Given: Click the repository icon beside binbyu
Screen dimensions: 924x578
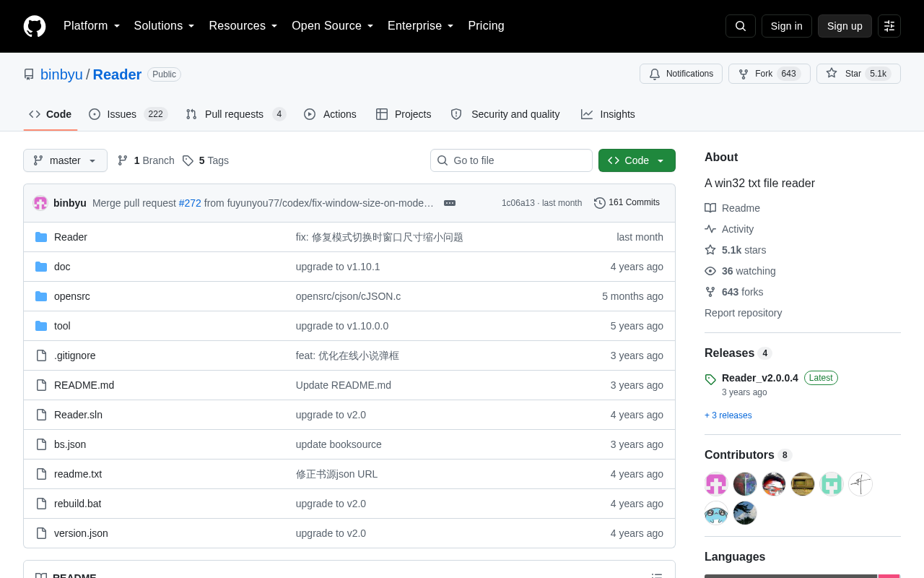Looking at the screenshot, I should [x=29, y=74].
